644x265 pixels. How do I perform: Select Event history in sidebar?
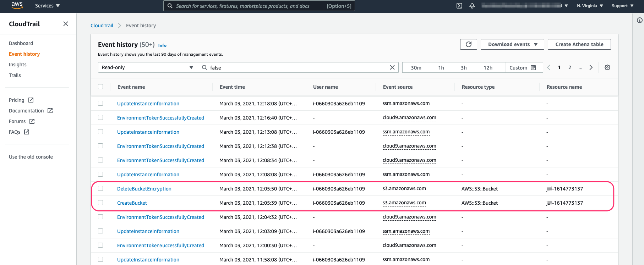24,54
